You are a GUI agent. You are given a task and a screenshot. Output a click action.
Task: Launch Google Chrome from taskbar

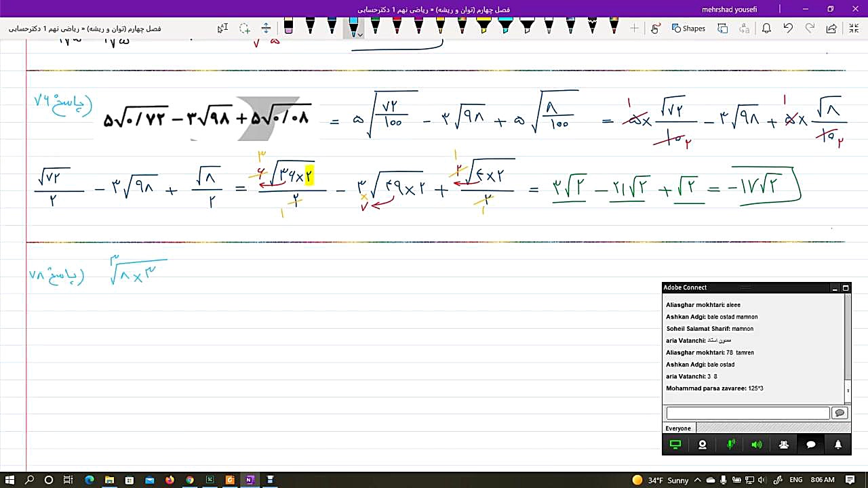tap(190, 480)
